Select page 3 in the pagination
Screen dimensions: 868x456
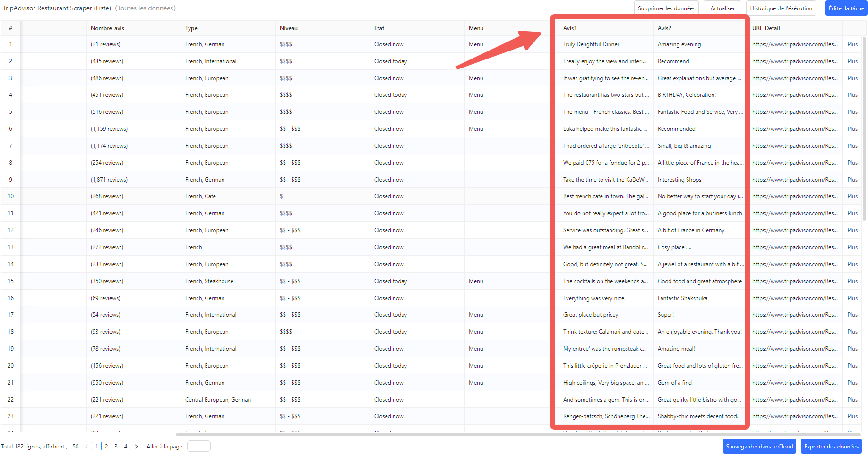pos(116,447)
